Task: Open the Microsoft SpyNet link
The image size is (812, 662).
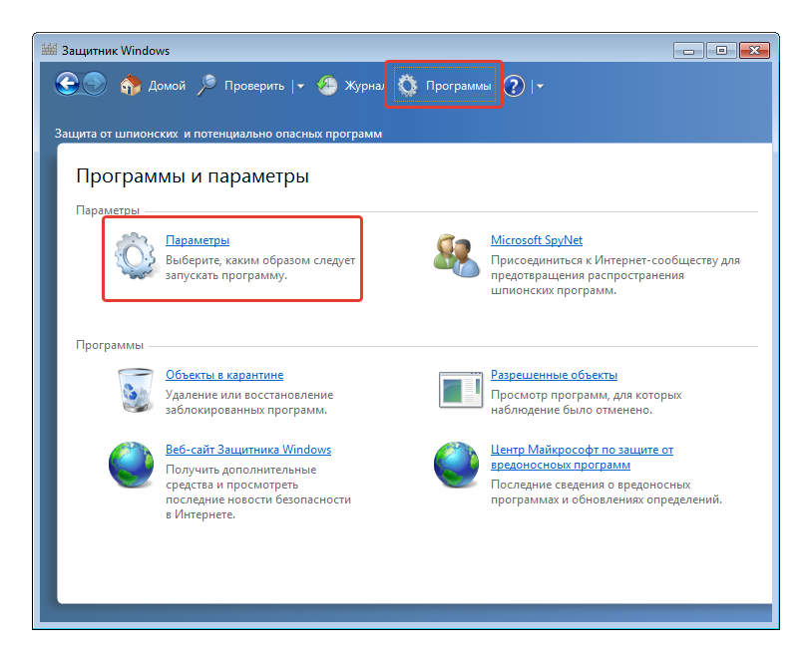Action: [537, 240]
